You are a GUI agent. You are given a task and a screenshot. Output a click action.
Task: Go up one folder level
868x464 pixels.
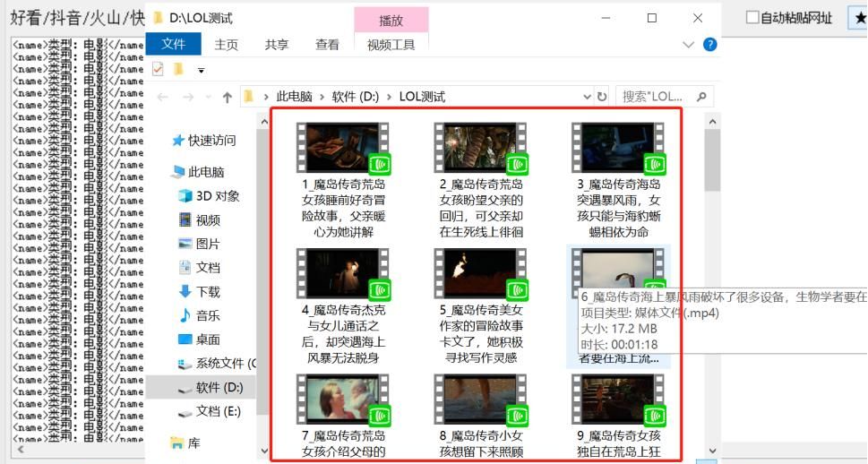[x=227, y=97]
